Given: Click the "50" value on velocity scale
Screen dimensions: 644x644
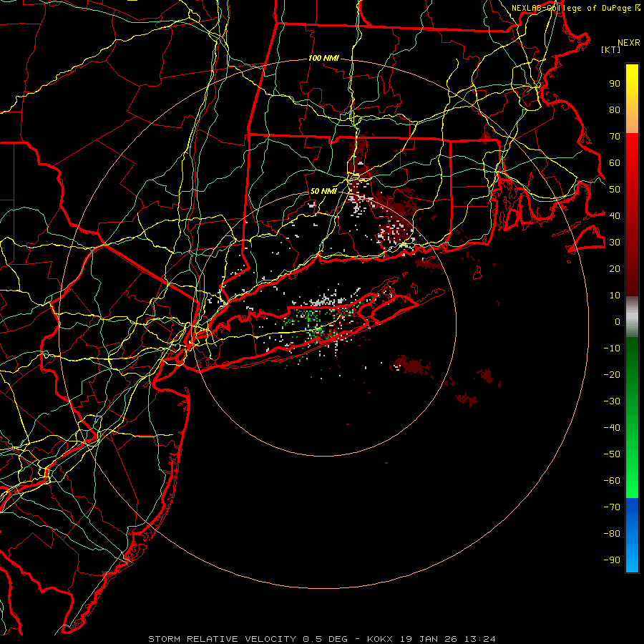Looking at the screenshot, I should pos(615,190).
